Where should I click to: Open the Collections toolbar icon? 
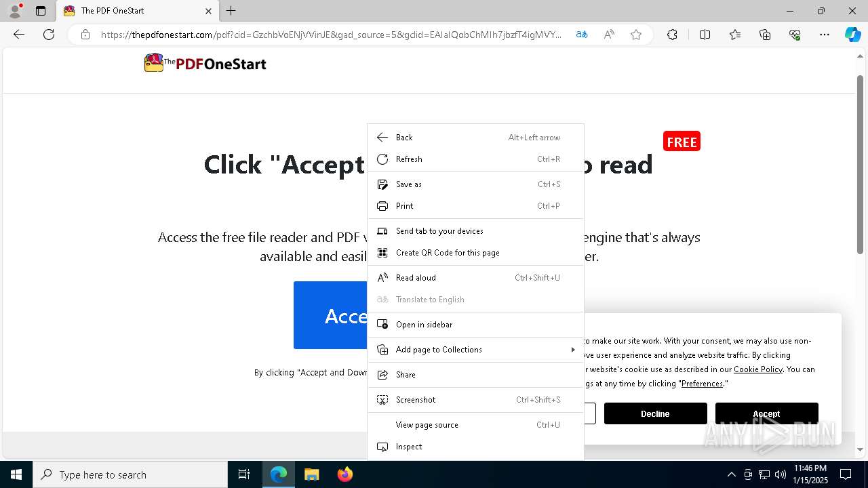pos(765,35)
